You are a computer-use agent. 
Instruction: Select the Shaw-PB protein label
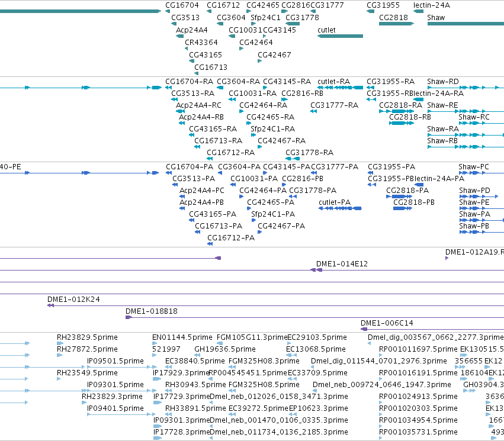474,226
